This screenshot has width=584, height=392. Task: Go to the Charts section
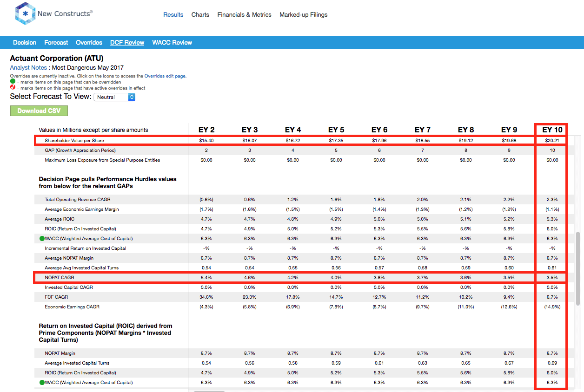200,15
